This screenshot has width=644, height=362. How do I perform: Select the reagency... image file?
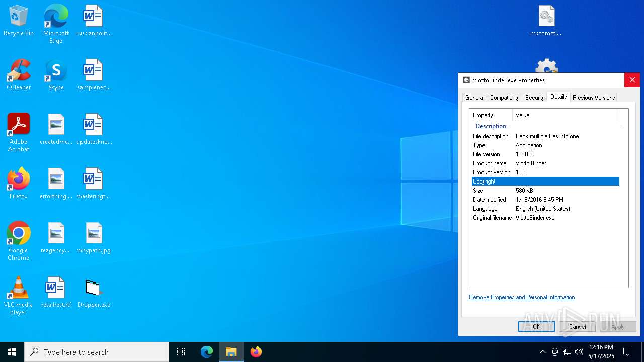click(56, 238)
